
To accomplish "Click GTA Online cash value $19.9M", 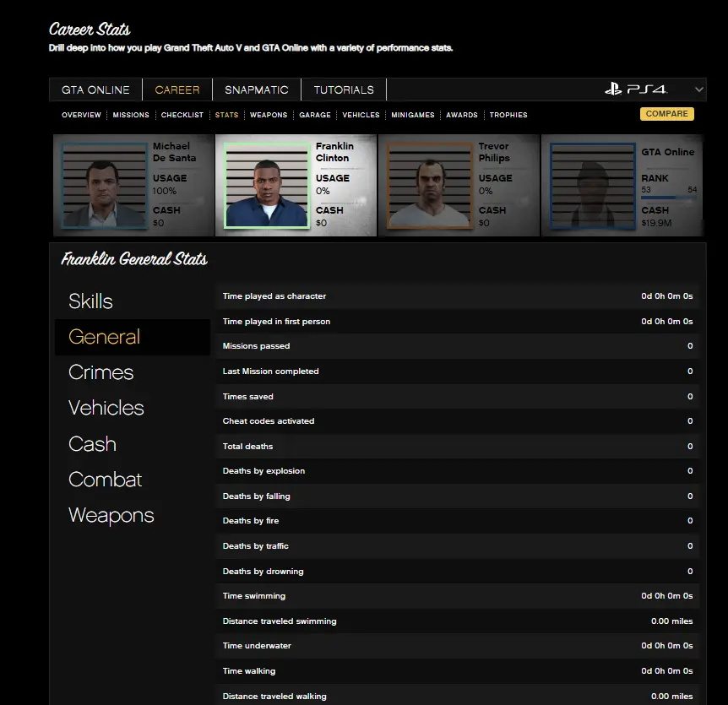I will [x=656, y=223].
